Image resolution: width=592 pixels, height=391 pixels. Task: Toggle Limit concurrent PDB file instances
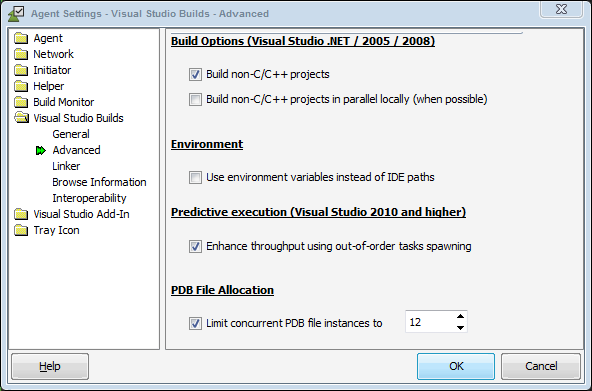[x=195, y=323]
